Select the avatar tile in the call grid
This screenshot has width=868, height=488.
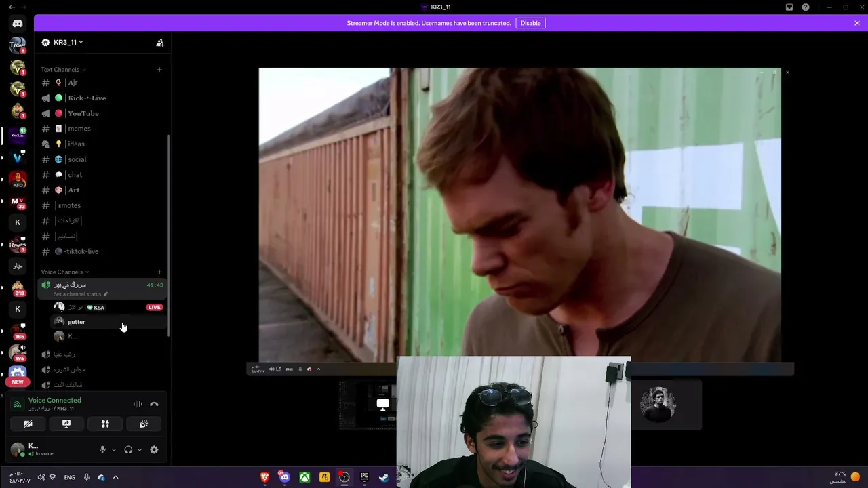[667, 404]
